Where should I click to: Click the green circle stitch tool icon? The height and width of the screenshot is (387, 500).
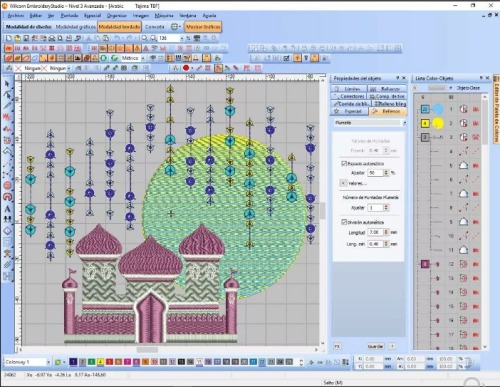[104, 58]
